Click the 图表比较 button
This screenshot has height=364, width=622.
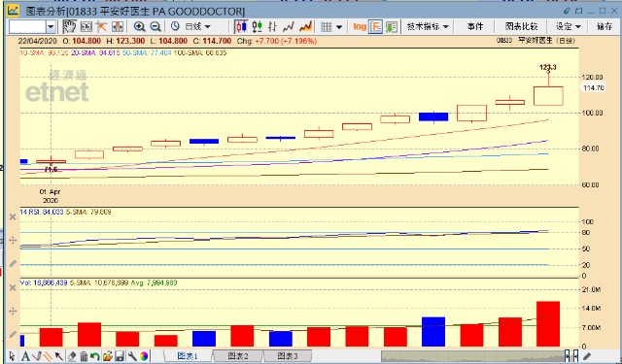(x=521, y=26)
